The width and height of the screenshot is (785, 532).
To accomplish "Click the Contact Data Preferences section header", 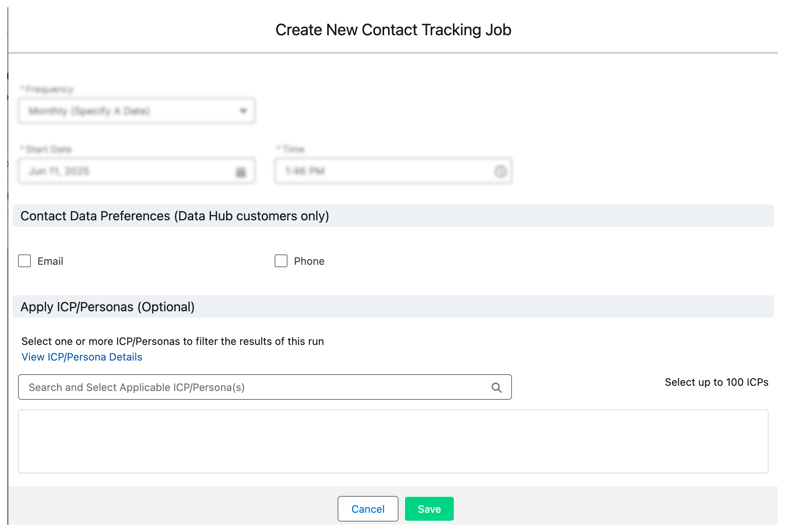I will click(175, 216).
